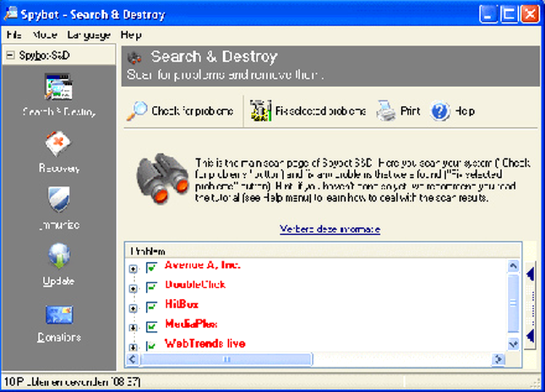Viewport: 545px width, 392px height.
Task: Select the DoubleClick entry
Action: coord(195,285)
